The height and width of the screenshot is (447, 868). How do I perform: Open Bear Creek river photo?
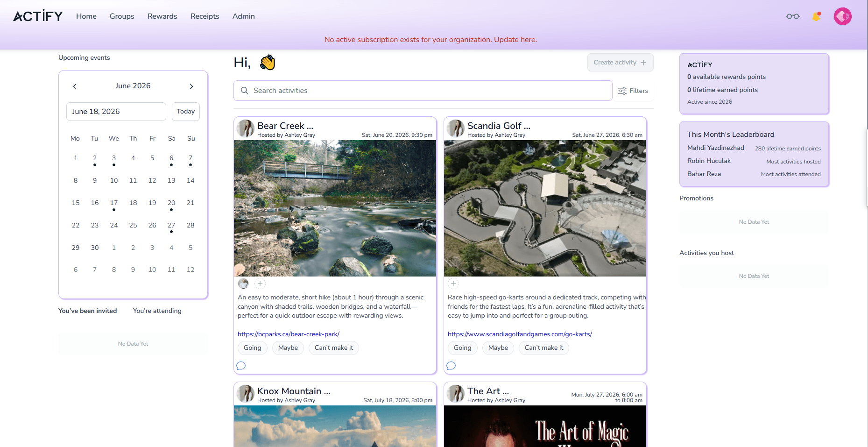click(x=335, y=208)
